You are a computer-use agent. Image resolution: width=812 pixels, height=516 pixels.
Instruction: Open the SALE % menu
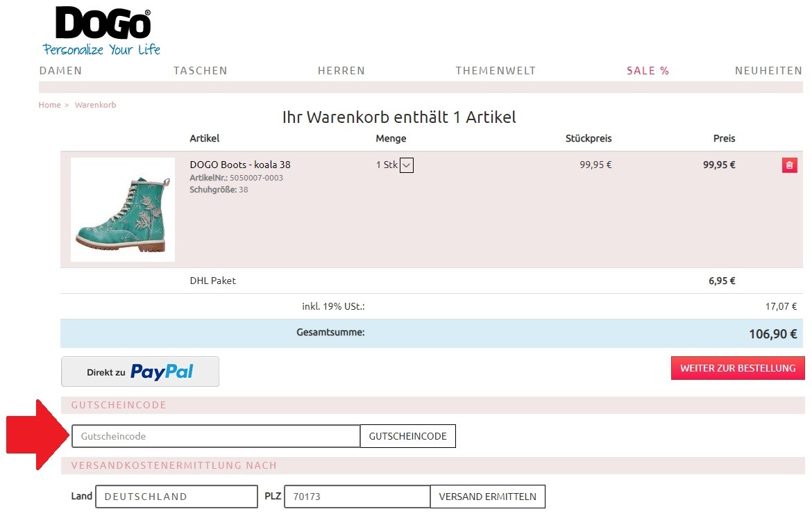(x=648, y=70)
